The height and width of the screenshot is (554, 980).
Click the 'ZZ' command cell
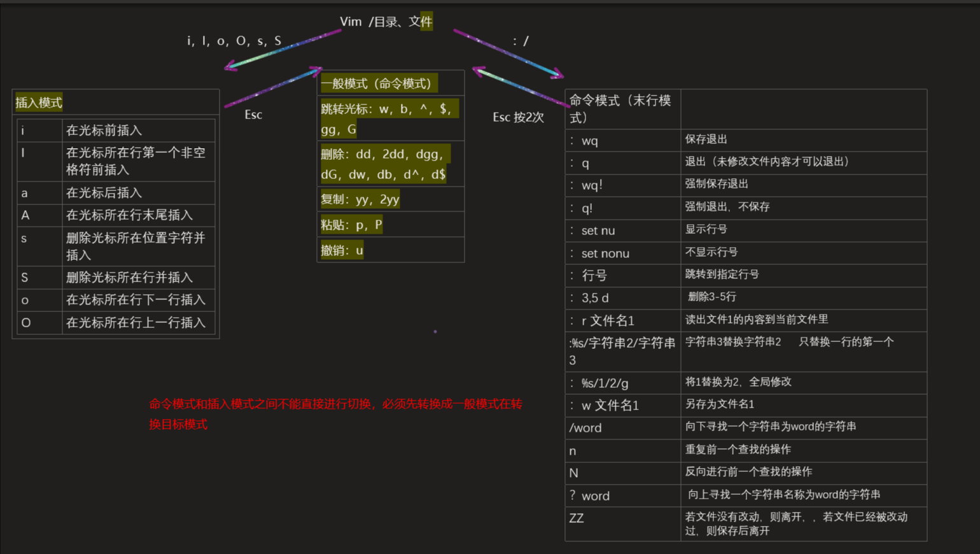pos(622,525)
